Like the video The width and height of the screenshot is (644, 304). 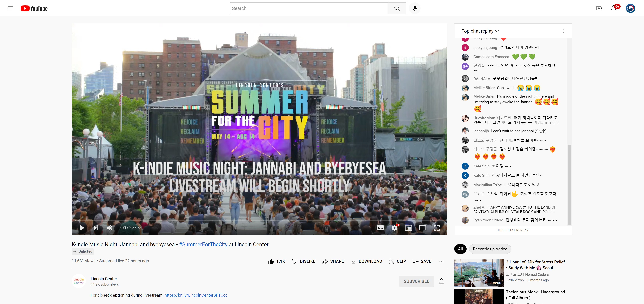coord(277,261)
